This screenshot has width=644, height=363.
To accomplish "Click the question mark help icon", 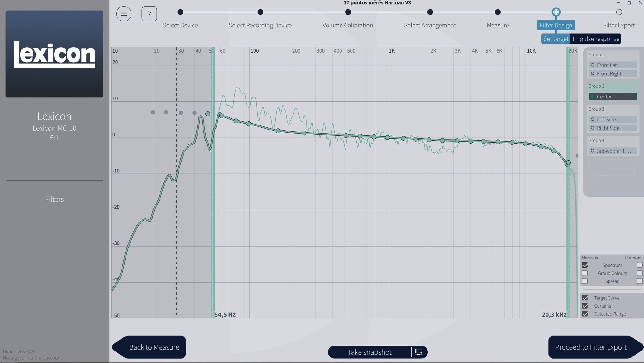I will pyautogui.click(x=149, y=14).
